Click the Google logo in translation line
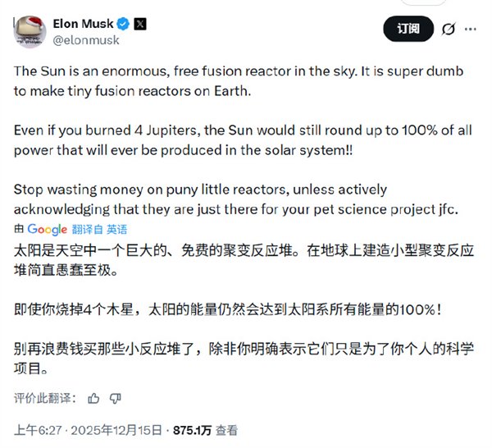 [47, 230]
